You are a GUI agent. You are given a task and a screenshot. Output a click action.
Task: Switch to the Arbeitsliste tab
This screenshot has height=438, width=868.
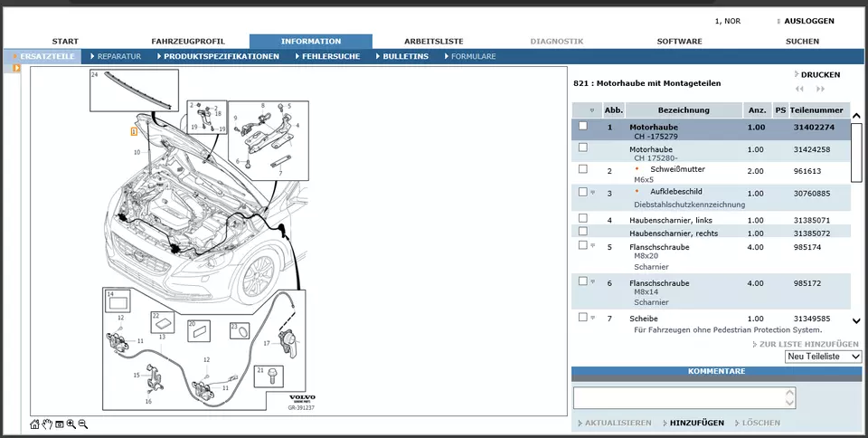pos(433,41)
